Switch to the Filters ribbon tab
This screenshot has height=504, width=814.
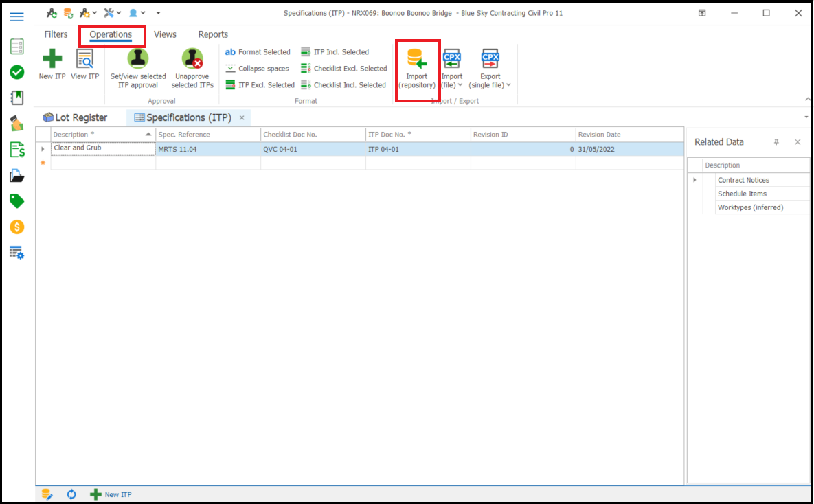pos(56,34)
